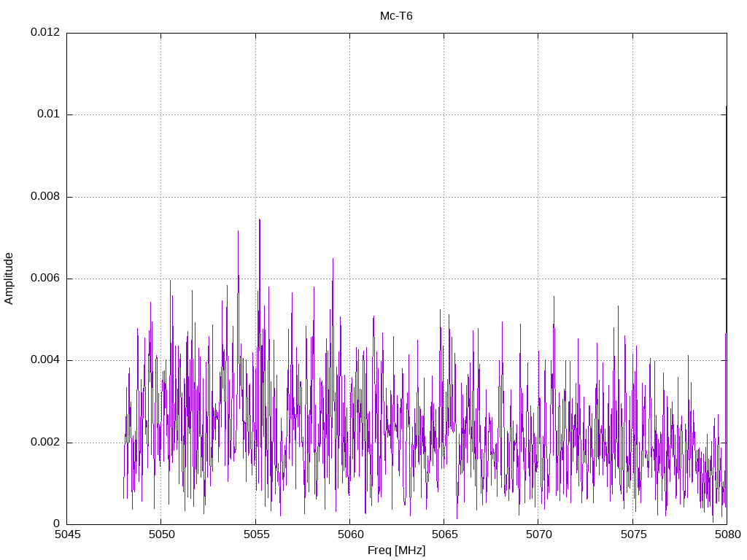This screenshot has height=560, width=747.
Task: Click the 5045 x-axis tick label
Action: click(x=68, y=534)
